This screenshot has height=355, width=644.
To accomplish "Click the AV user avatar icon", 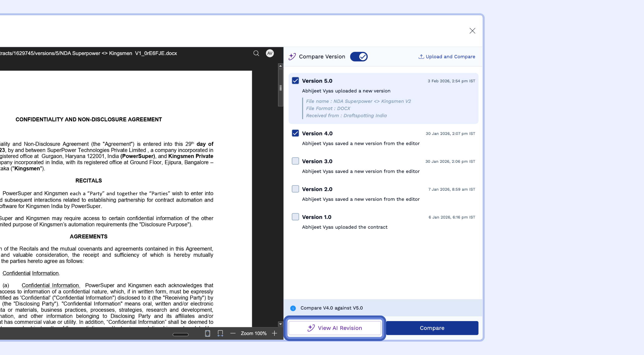I will click(x=270, y=53).
